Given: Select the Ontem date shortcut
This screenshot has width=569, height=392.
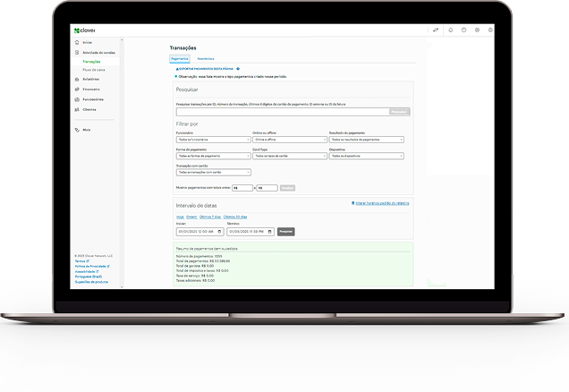Looking at the screenshot, I should pos(191,217).
